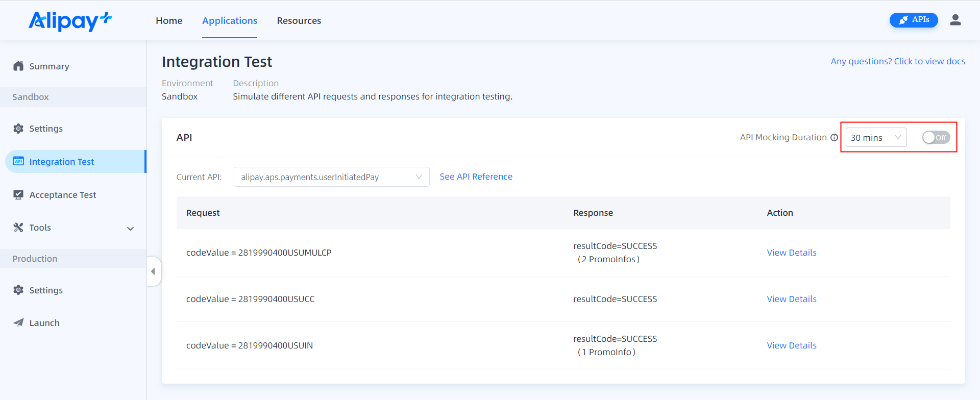
Task: Click the Summary home icon
Action: (x=18, y=66)
